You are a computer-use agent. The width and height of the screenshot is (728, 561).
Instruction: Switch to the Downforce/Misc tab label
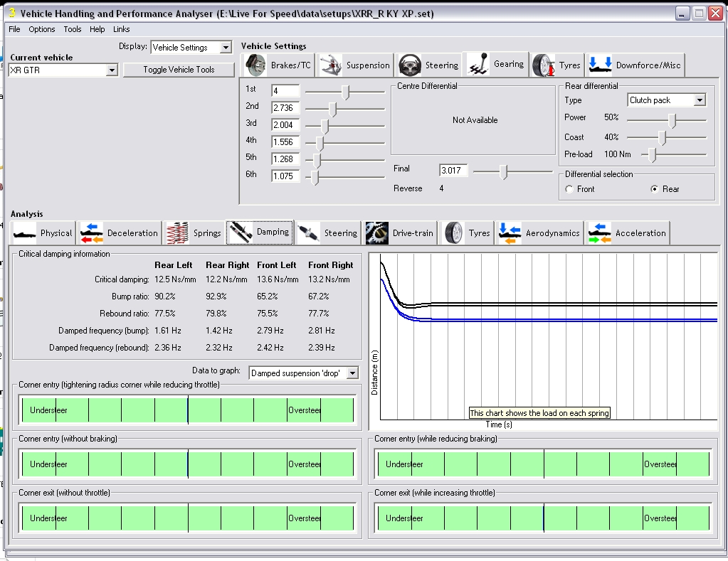[648, 65]
